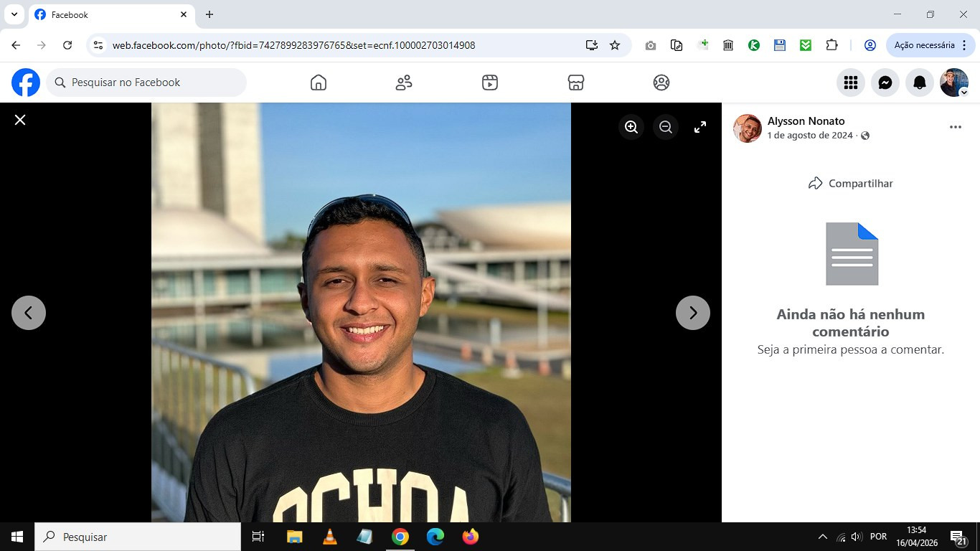Switch to the Facebook browser tab

108,14
